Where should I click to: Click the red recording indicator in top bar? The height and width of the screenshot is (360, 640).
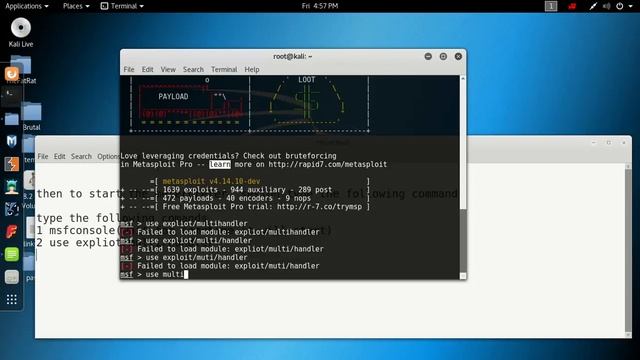(572, 6)
